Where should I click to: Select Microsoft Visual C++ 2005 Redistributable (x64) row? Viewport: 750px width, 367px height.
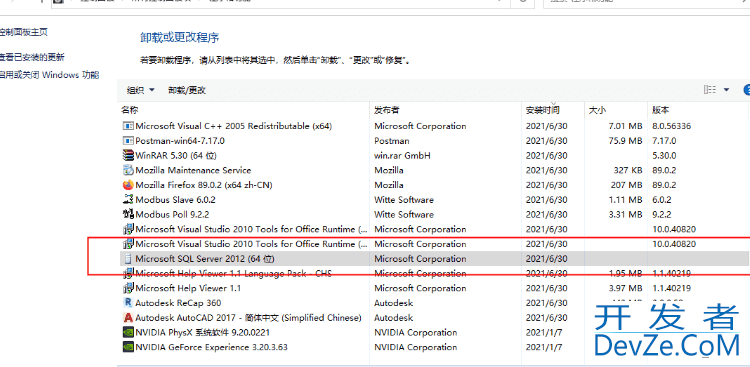pos(434,126)
